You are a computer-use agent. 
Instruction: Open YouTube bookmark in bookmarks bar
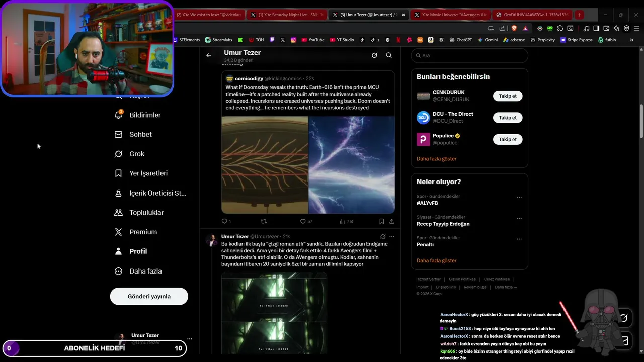pos(312,40)
